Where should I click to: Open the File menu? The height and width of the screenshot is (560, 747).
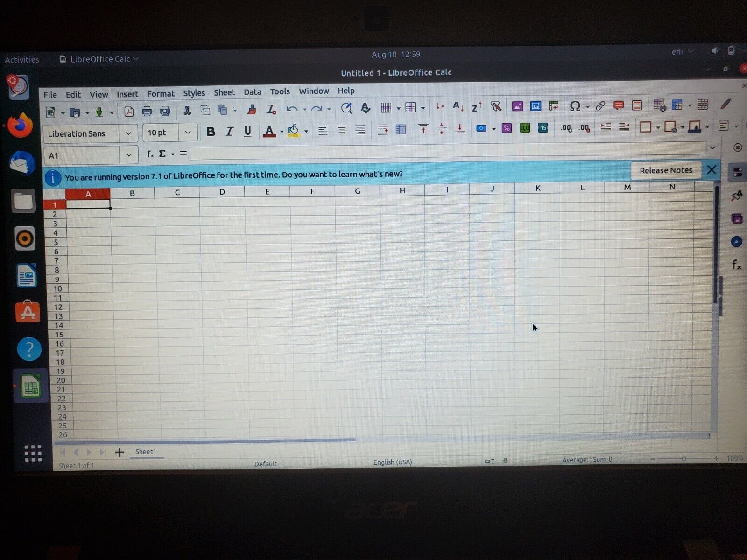(50, 95)
